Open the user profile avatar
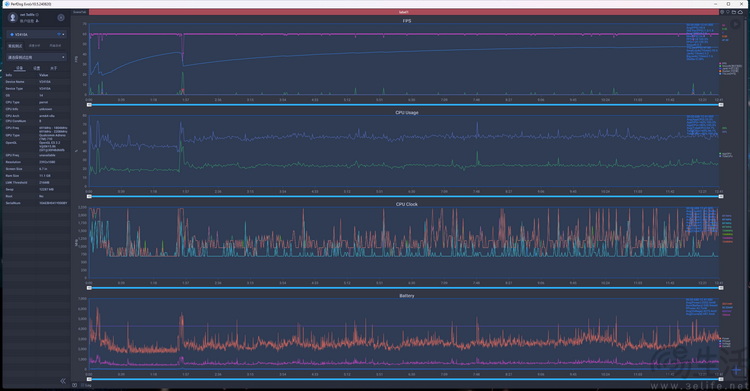Viewport: 750px width, 391px height. 13,18
